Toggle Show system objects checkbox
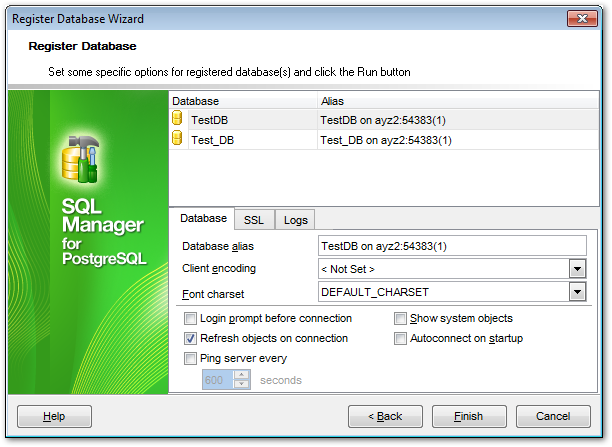The height and width of the screenshot is (447, 612). pyautogui.click(x=401, y=319)
